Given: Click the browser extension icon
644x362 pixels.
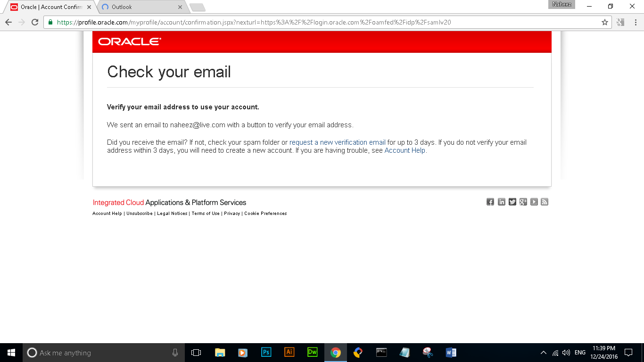Looking at the screenshot, I should pos(620,22).
